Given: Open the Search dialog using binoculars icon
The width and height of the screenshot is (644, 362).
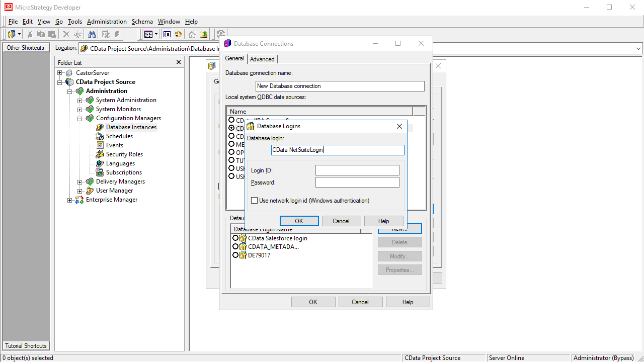Looking at the screenshot, I should [x=92, y=34].
